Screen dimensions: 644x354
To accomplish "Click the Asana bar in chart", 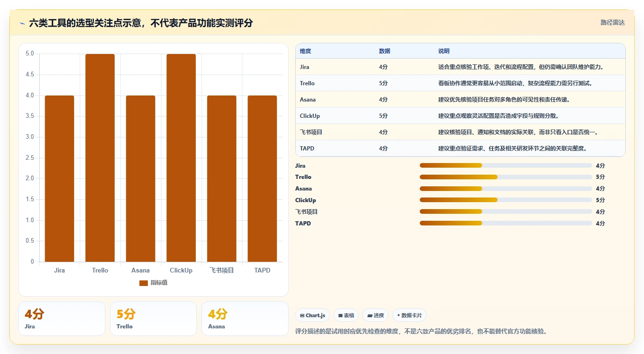I will click(x=140, y=179).
